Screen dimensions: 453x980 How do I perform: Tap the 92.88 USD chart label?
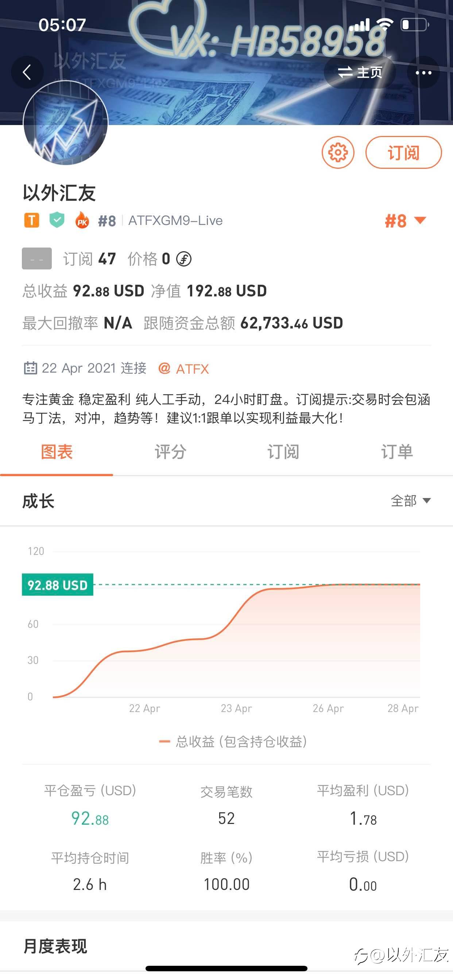[58, 585]
